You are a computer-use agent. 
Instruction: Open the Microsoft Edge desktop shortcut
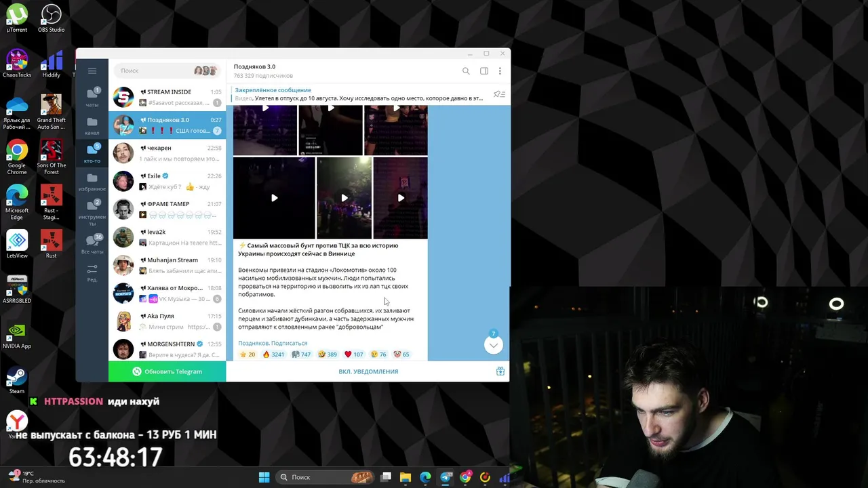click(x=17, y=202)
